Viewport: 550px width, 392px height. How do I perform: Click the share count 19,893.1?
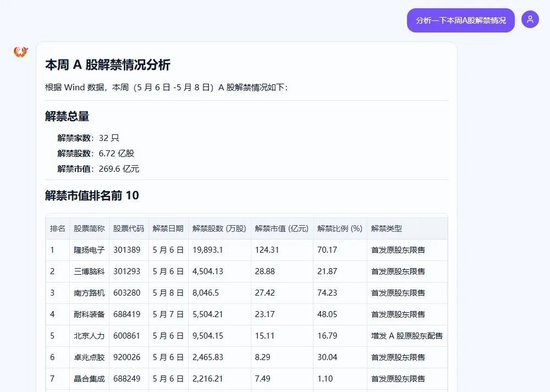[x=207, y=250]
